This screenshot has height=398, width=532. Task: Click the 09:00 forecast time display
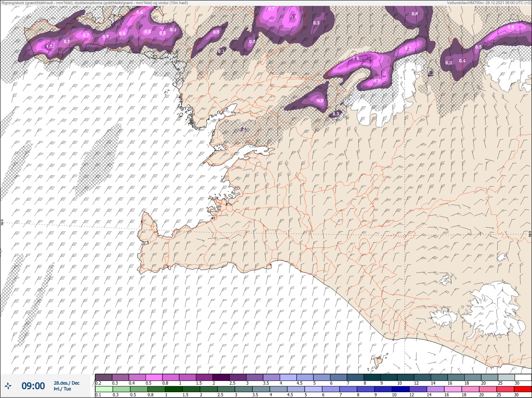(33, 386)
